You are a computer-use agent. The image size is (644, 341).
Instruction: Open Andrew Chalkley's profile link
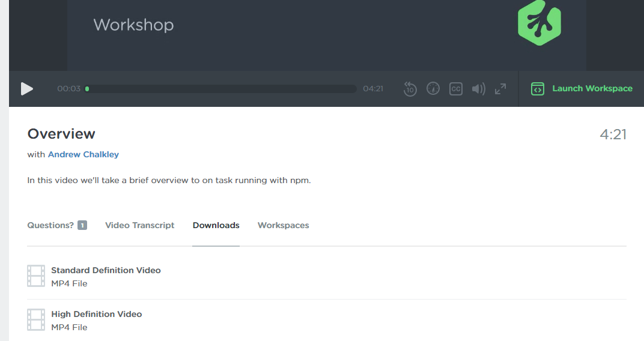click(x=84, y=154)
